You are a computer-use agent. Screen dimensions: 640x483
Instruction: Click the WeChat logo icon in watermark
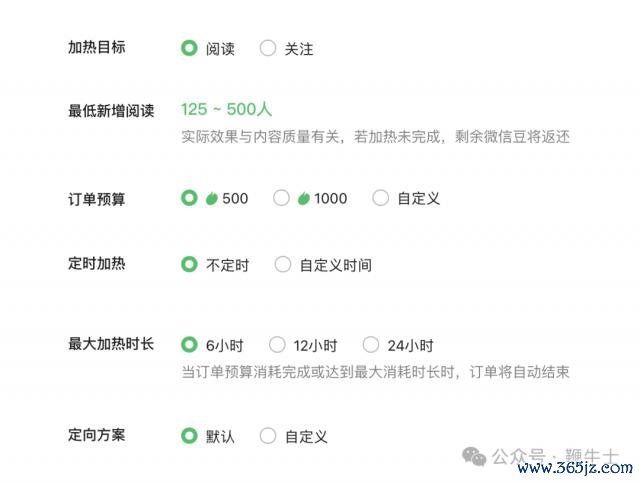pyautogui.click(x=473, y=457)
